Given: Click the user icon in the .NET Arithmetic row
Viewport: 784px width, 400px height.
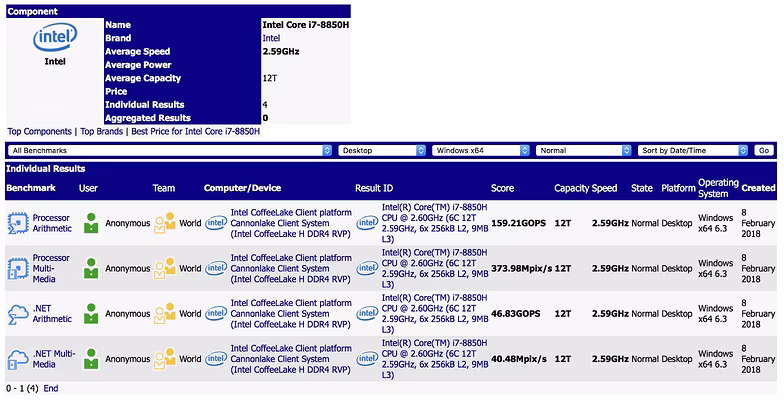Looking at the screenshot, I should (x=91, y=314).
